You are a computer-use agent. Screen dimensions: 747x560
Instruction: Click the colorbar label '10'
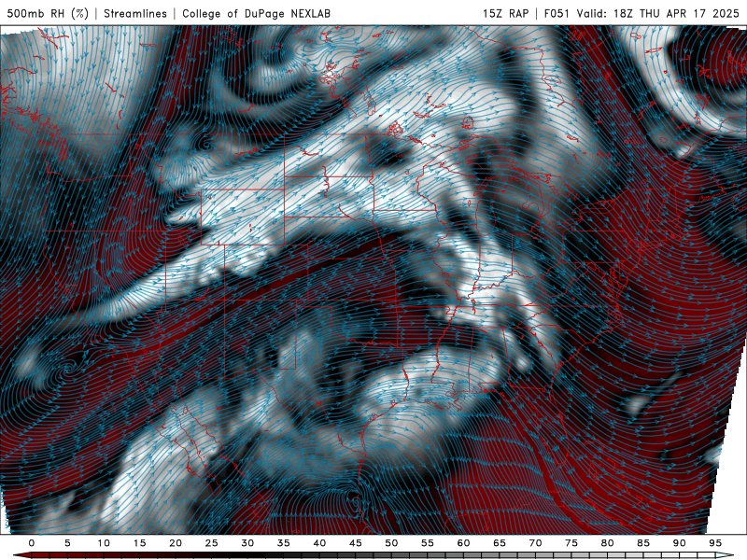[104, 543]
